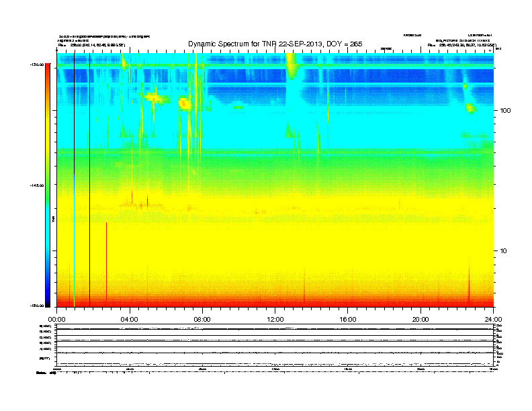Click the 04:00 time axis label
The width and height of the screenshot is (532, 411).
tap(130, 320)
